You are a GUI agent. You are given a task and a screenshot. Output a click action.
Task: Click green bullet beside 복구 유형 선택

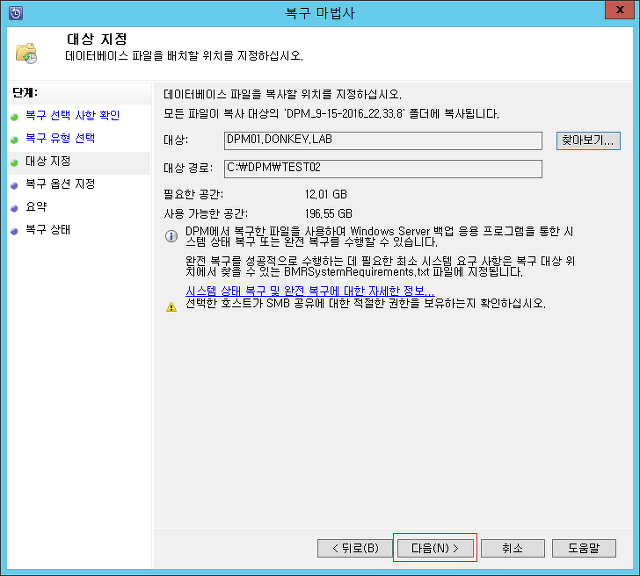click(x=15, y=140)
